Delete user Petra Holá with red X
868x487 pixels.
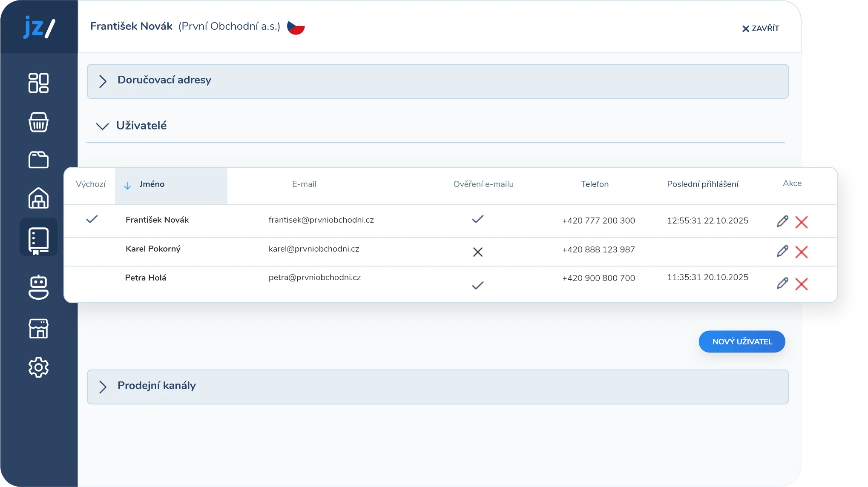point(801,284)
